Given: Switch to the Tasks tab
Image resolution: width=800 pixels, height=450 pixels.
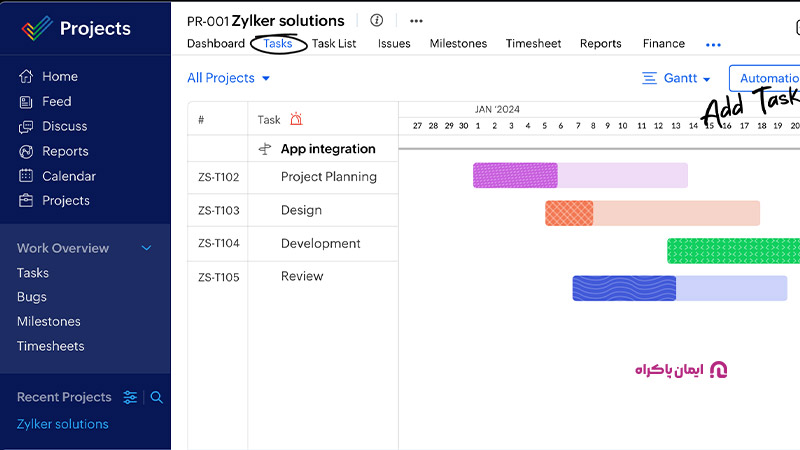Looking at the screenshot, I should pyautogui.click(x=278, y=43).
